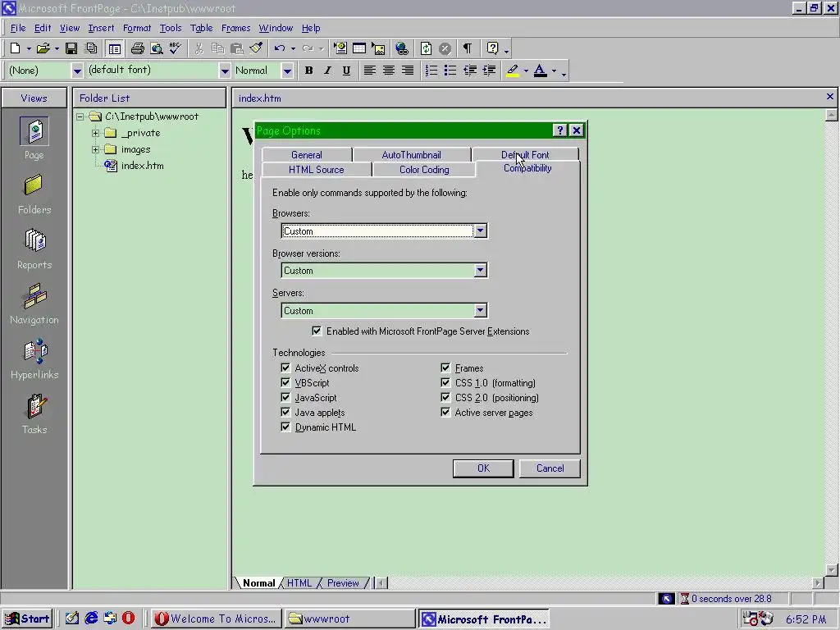The height and width of the screenshot is (630, 840).
Task: Switch to the AutoThumbnail tab
Action: 412,155
